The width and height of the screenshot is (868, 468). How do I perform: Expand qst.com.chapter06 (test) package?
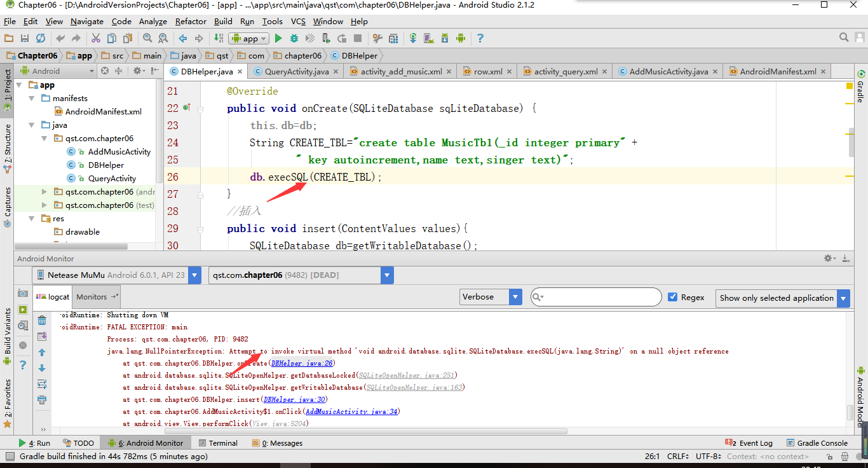pyautogui.click(x=44, y=205)
